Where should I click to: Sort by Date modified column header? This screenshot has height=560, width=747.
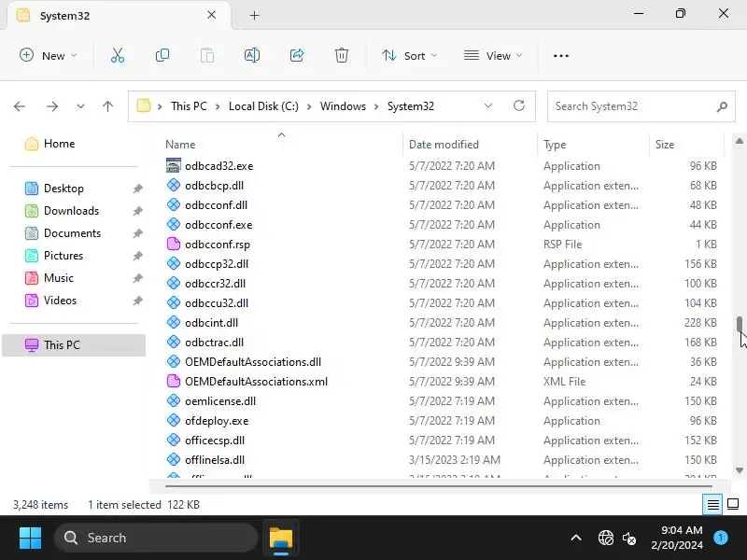click(x=444, y=145)
